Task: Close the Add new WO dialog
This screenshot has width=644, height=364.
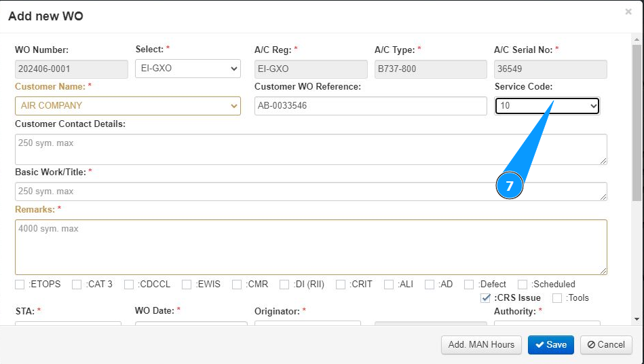Action: click(x=628, y=12)
